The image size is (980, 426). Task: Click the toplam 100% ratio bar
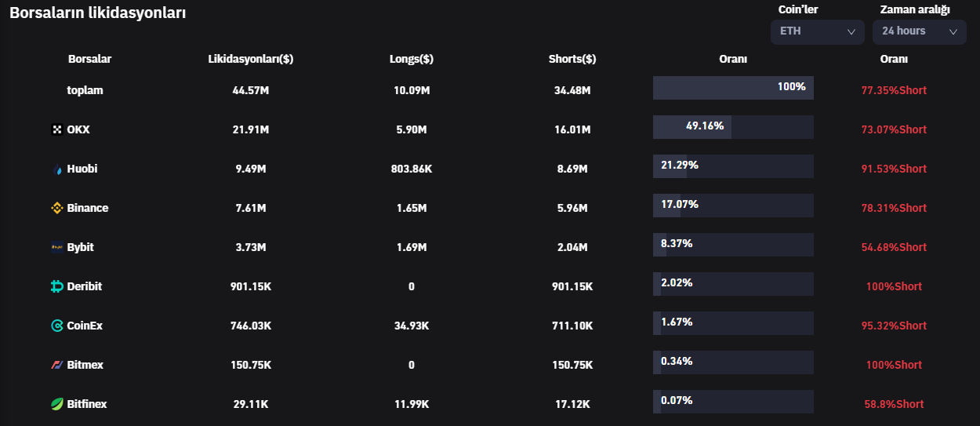pyautogui.click(x=733, y=88)
